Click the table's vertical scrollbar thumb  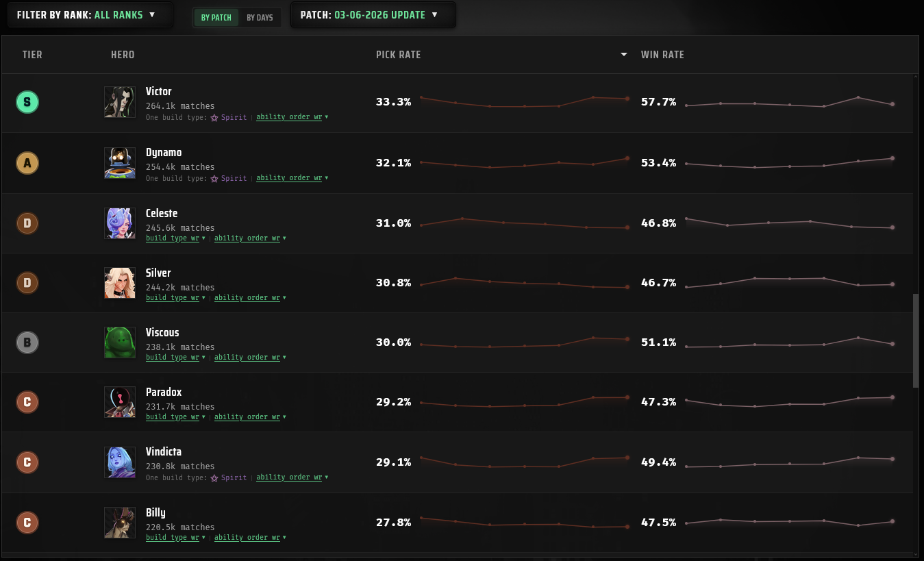916,341
